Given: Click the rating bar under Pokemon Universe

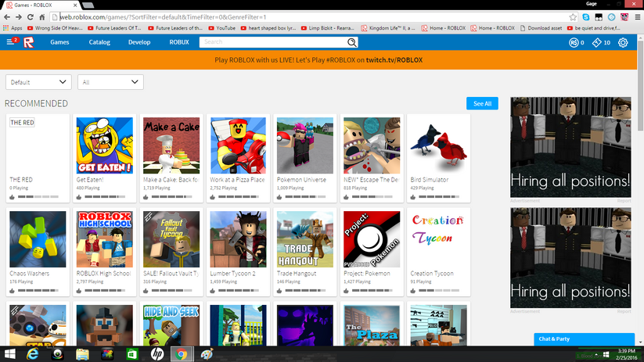Looking at the screenshot, I should 305,197.
